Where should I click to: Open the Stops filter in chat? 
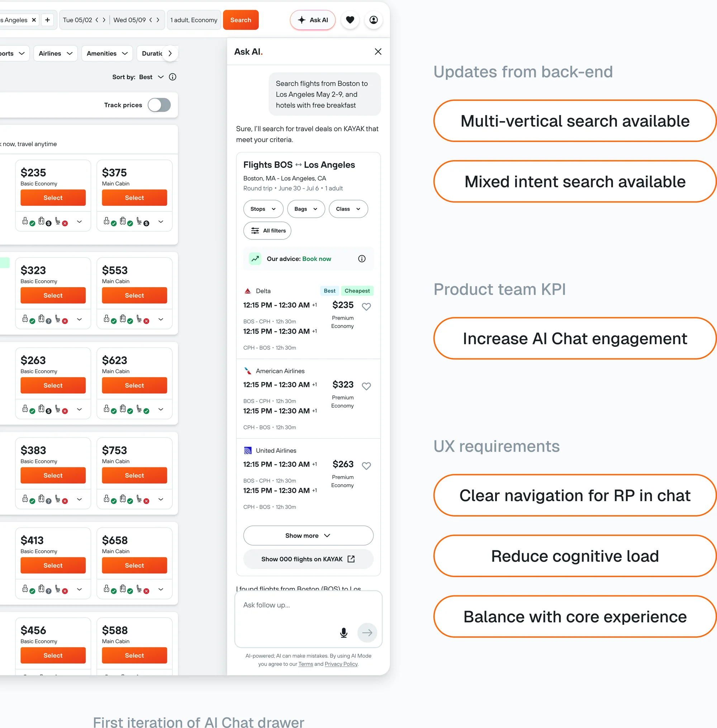(263, 209)
